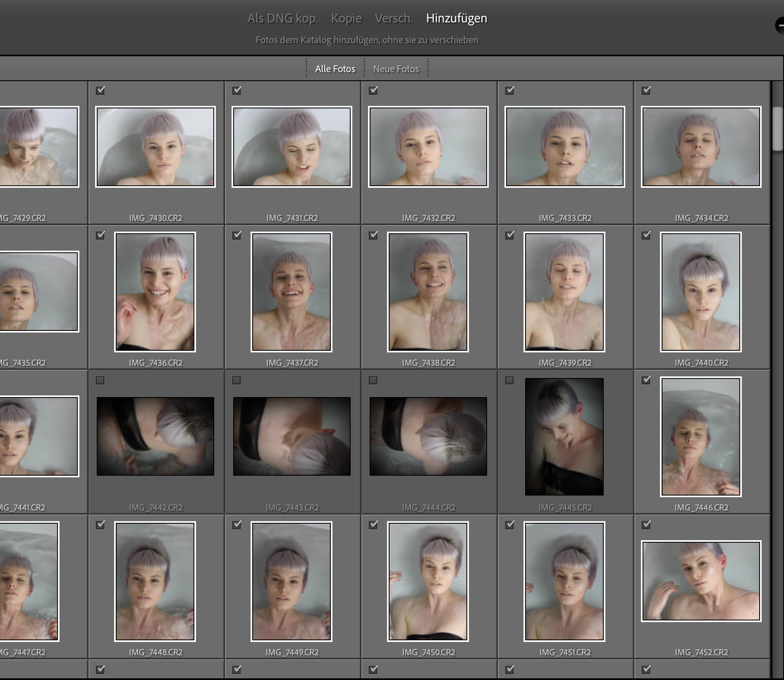
Task: Disable import of IMG_7437.CR2 checkbox
Action: point(237,235)
